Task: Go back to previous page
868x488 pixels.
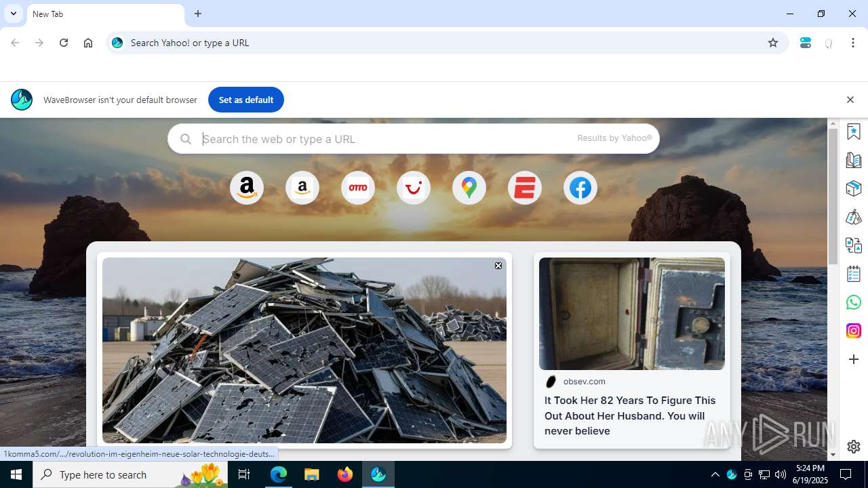Action: tap(15, 43)
